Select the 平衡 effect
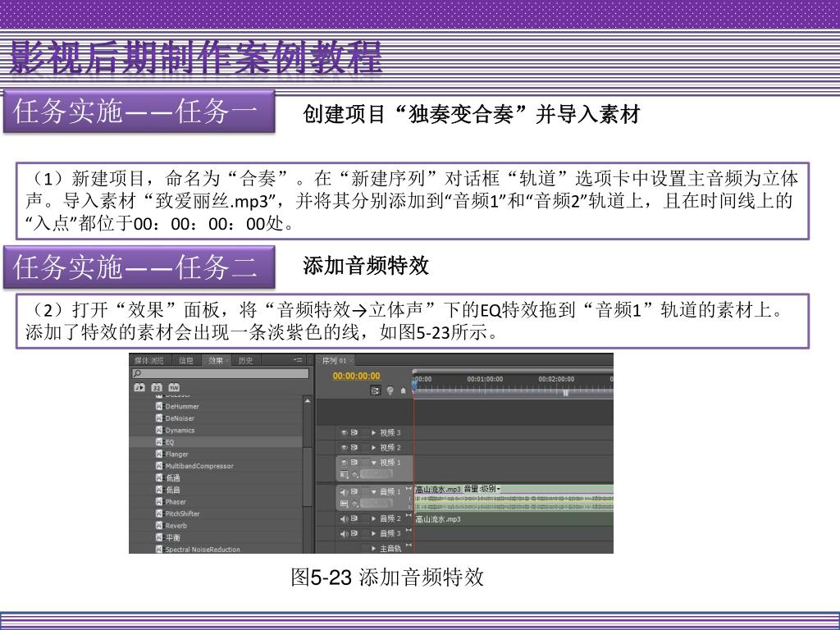This screenshot has width=840, height=630. [173, 537]
